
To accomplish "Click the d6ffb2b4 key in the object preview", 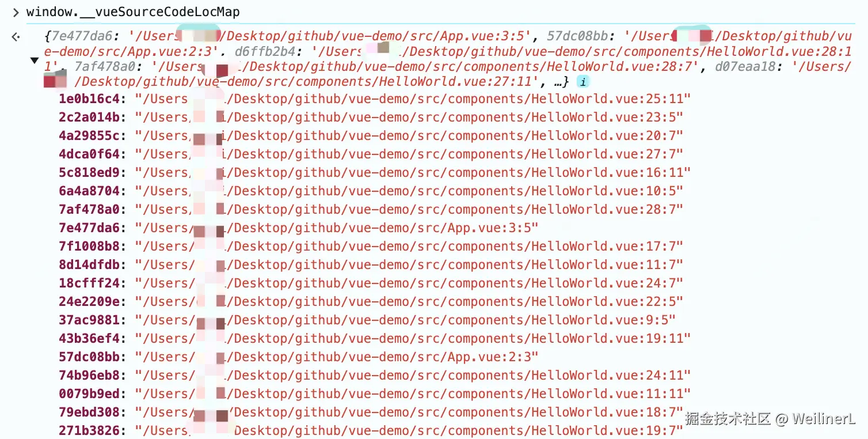I will [x=267, y=51].
